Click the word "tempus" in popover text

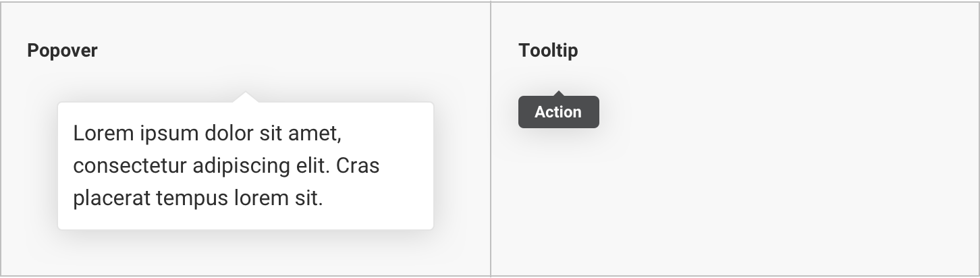191,198
